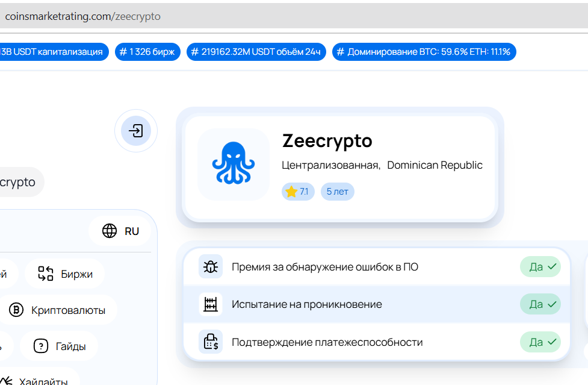Click the Да badge for Подтверждение платежеспособности
588x385 pixels.
tap(540, 342)
